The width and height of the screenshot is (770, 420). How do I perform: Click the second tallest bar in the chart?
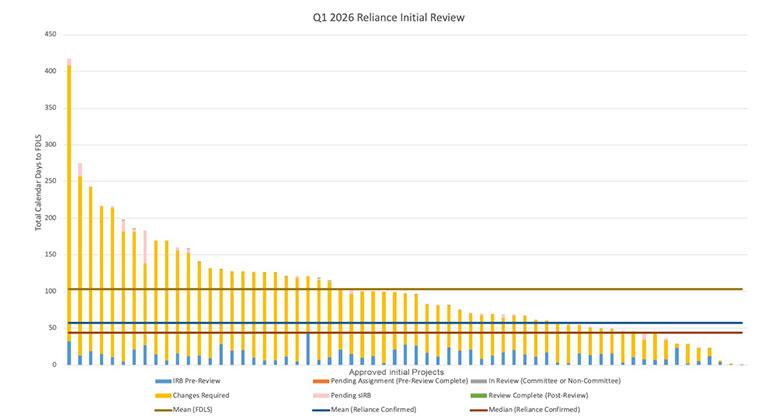pos(80,270)
